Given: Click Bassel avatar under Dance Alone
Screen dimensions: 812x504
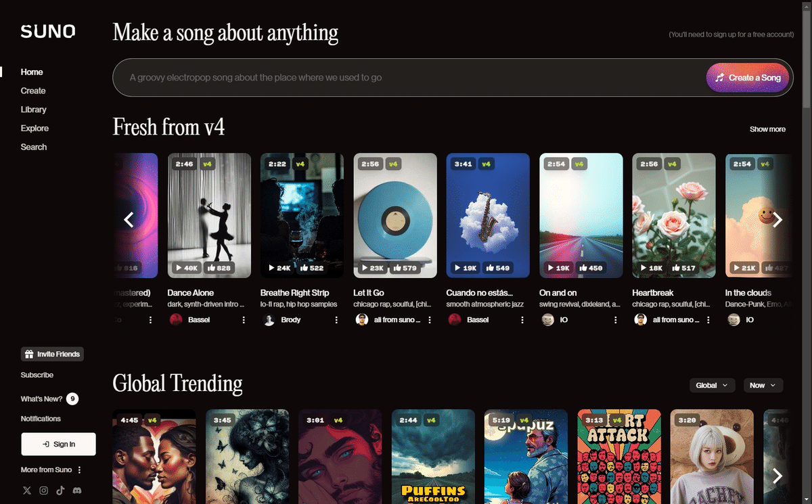Looking at the screenshot, I should (x=176, y=320).
